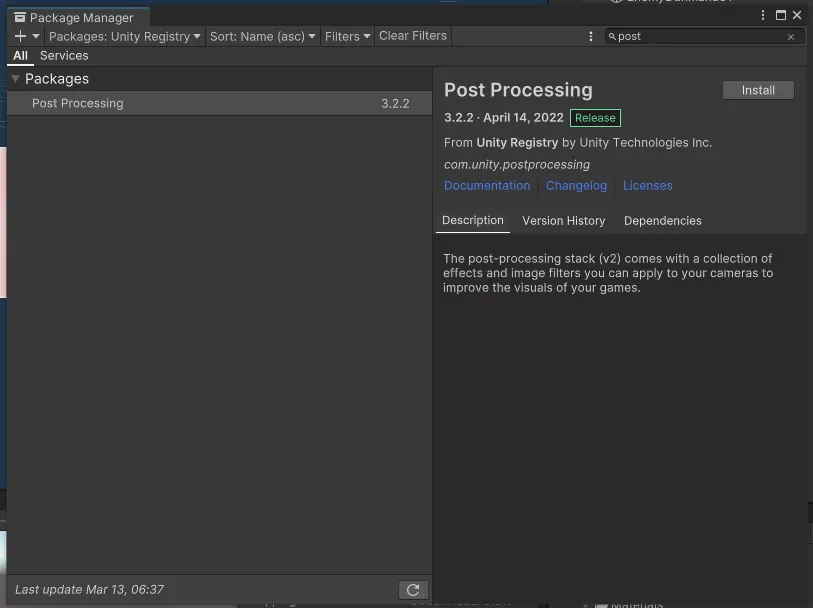This screenshot has height=608, width=813.
Task: Click the plus icon to add a package
Action: (x=20, y=36)
